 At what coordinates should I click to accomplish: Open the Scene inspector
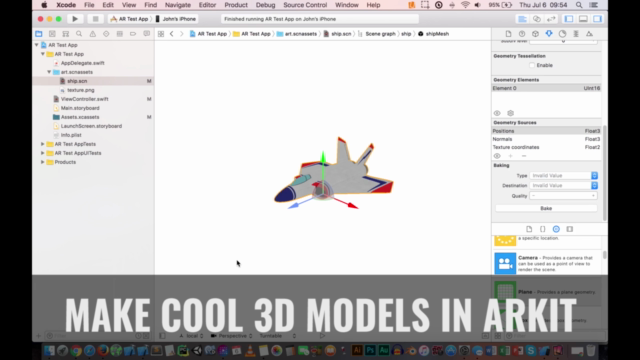click(x=589, y=34)
